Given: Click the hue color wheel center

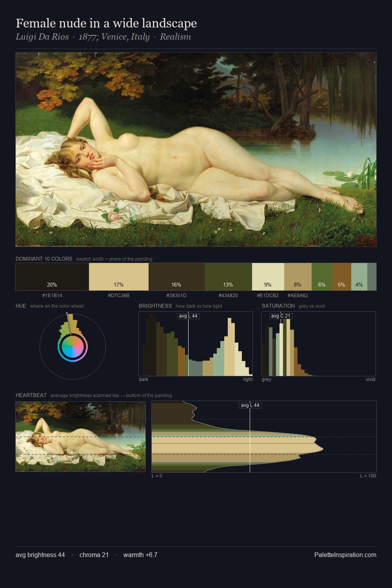Looking at the screenshot, I should coord(73,347).
